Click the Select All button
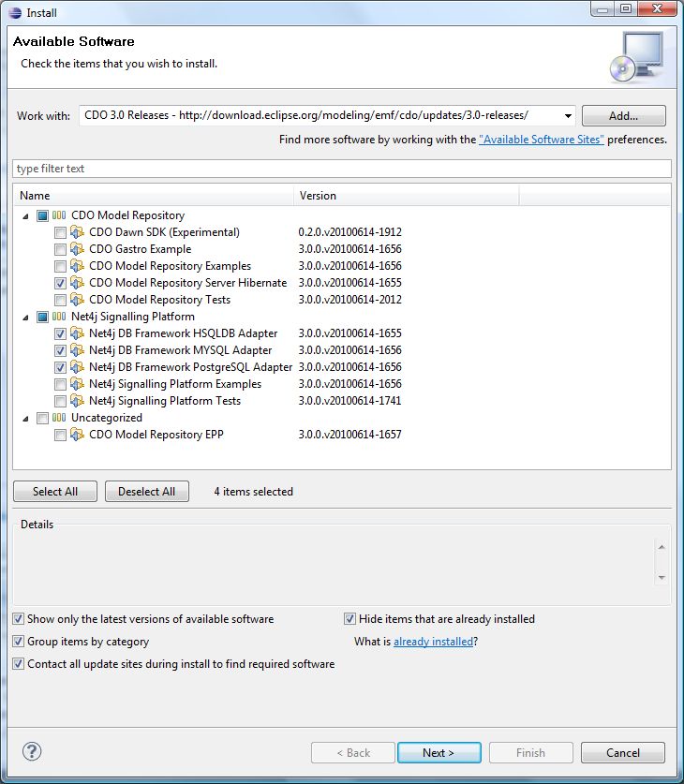Image resolution: width=684 pixels, height=784 pixels. (x=55, y=492)
